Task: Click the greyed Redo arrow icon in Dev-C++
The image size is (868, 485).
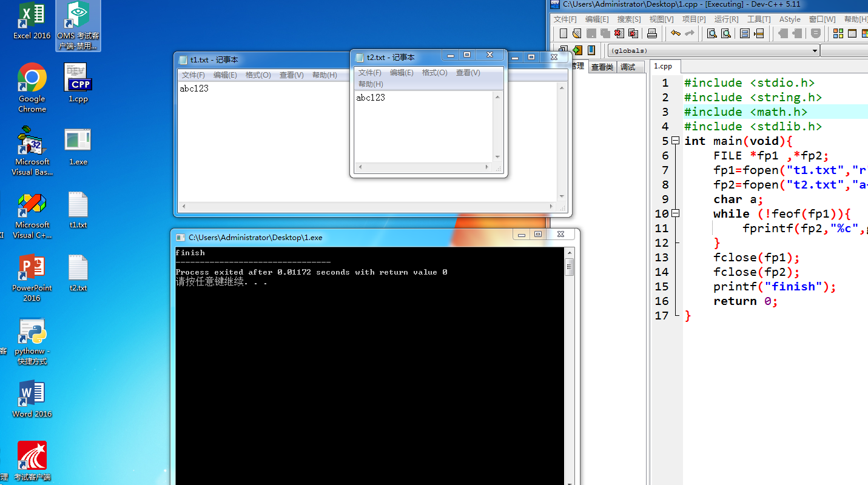Action: tap(690, 33)
